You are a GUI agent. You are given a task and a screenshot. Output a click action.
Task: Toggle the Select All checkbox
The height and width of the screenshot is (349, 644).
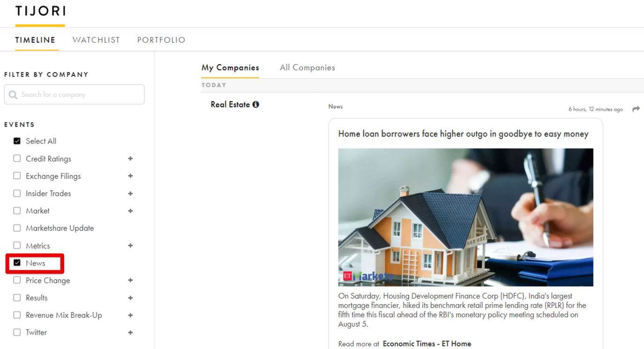(17, 141)
